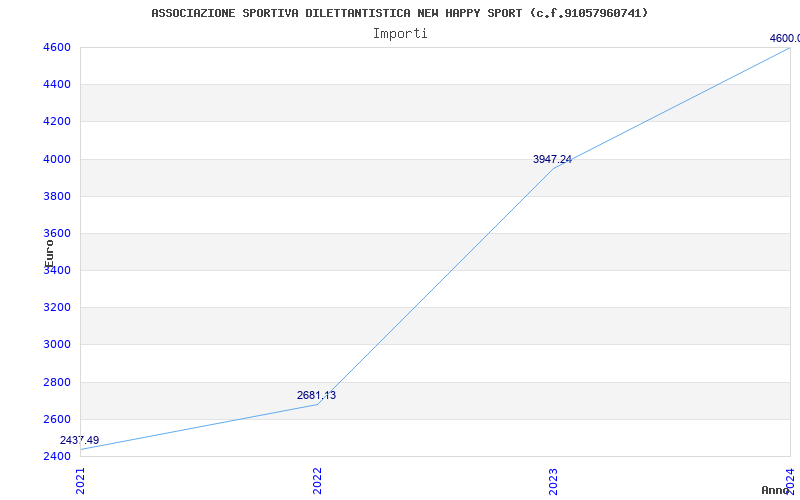Click the Importi subtitle
Screen dimensions: 800x500
click(400, 34)
